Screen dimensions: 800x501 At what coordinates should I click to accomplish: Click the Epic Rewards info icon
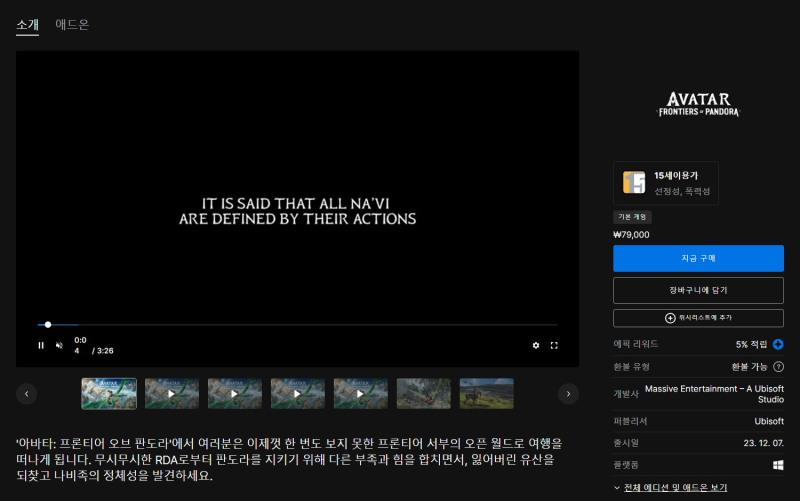pyautogui.click(x=778, y=344)
